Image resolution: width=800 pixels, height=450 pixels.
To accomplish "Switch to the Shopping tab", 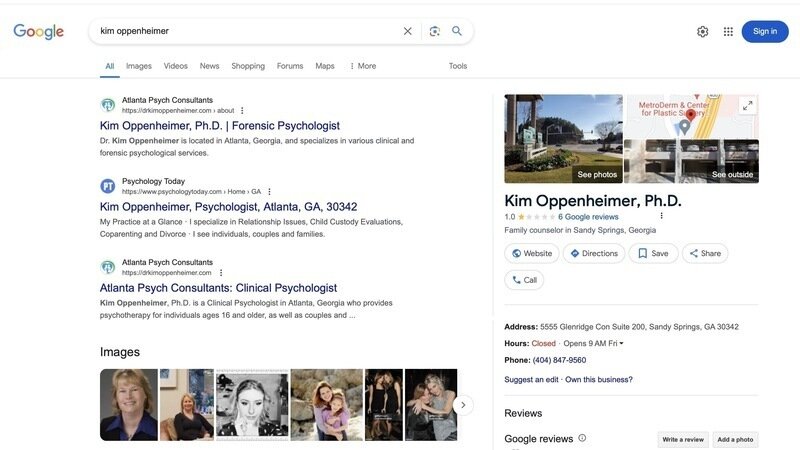I will pyautogui.click(x=248, y=66).
